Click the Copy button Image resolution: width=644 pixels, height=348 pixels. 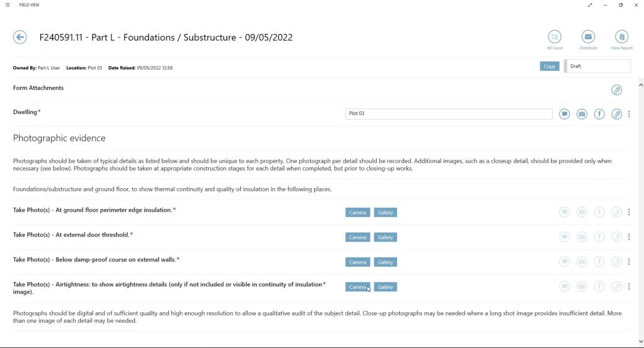(x=549, y=66)
